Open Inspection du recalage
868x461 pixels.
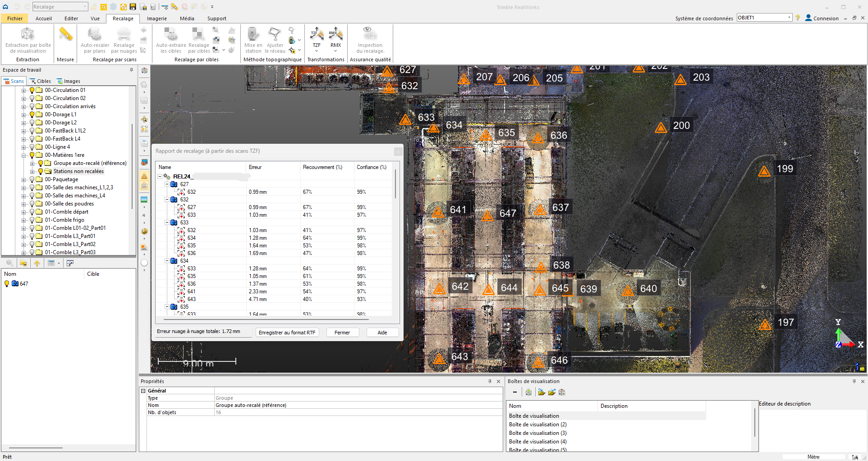pos(369,40)
